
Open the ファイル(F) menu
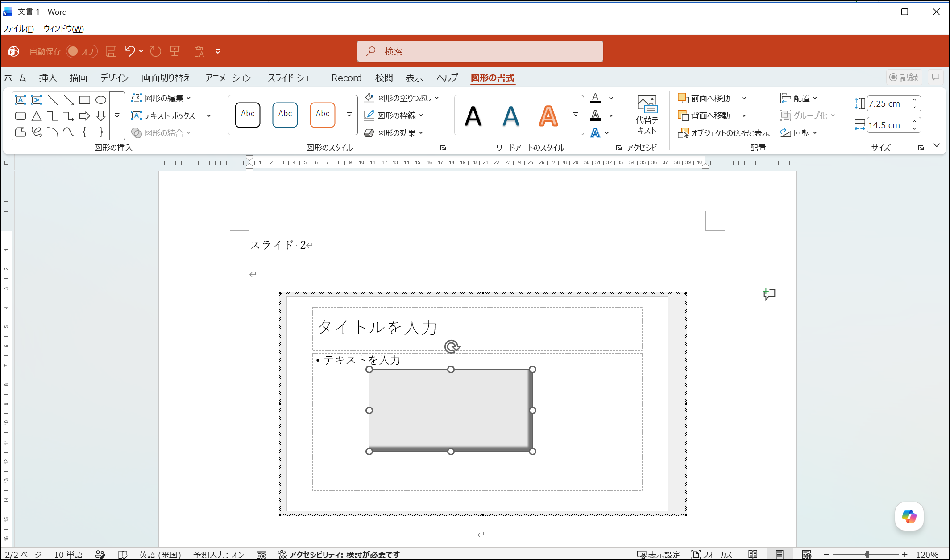[x=18, y=29]
